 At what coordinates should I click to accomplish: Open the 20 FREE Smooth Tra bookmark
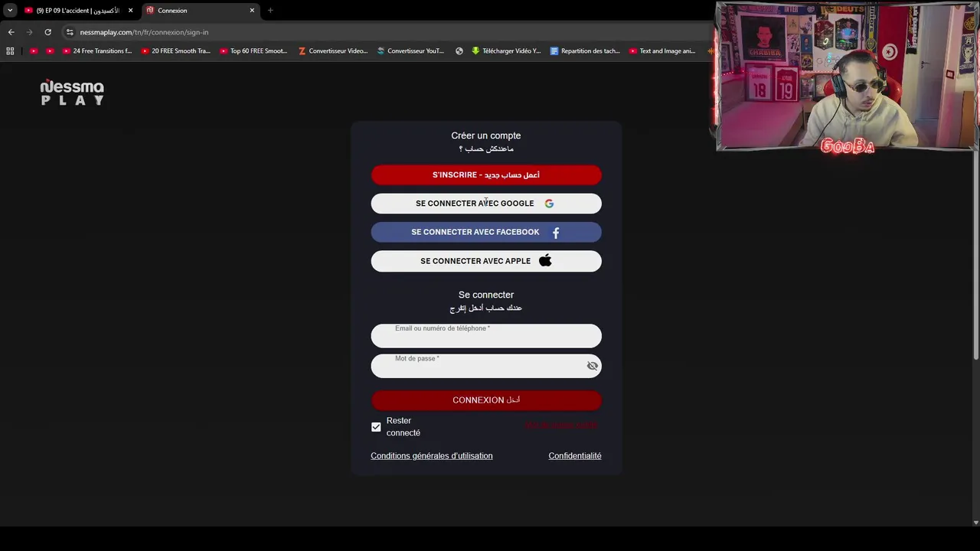tap(175, 51)
